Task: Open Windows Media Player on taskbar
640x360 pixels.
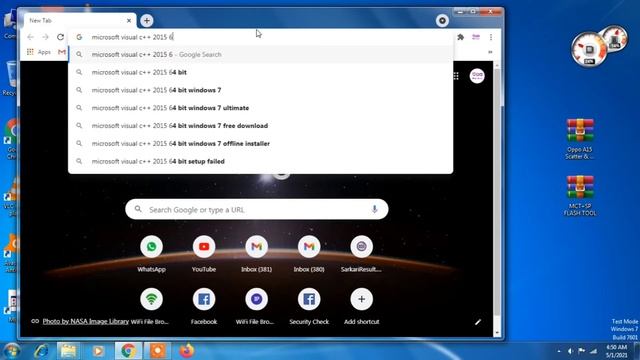Action: pyautogui.click(x=98, y=351)
